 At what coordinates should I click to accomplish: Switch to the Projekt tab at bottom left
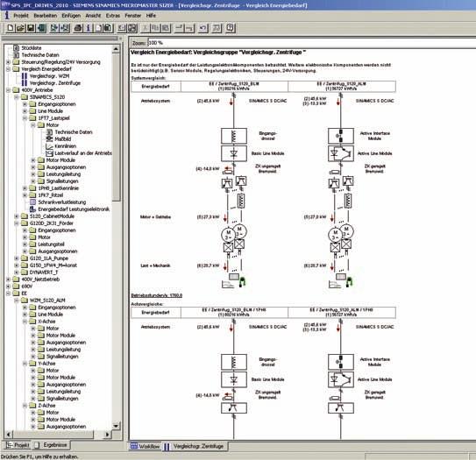(x=18, y=445)
